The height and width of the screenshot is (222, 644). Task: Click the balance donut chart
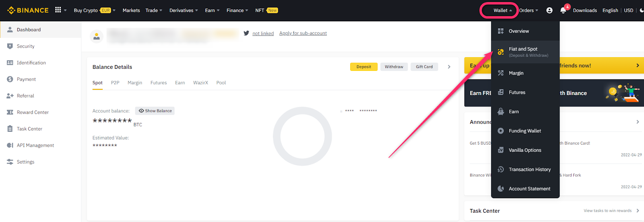tap(302, 136)
